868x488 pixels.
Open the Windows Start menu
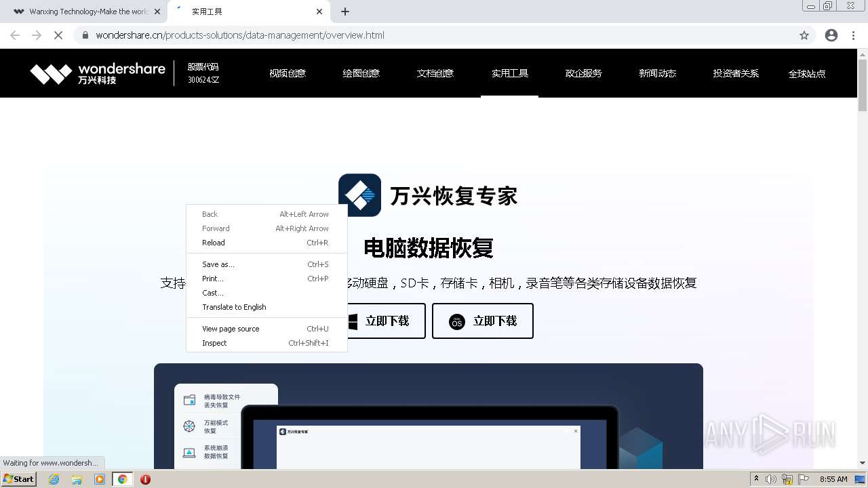click(x=18, y=479)
